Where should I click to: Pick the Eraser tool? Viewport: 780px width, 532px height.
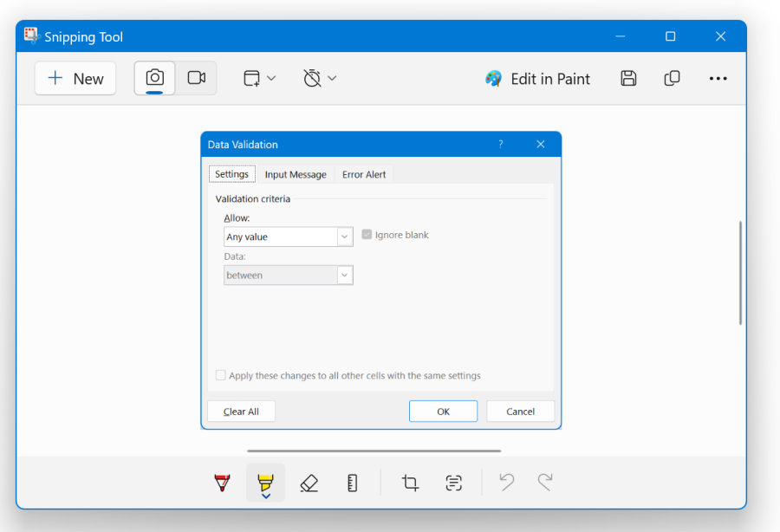309,483
